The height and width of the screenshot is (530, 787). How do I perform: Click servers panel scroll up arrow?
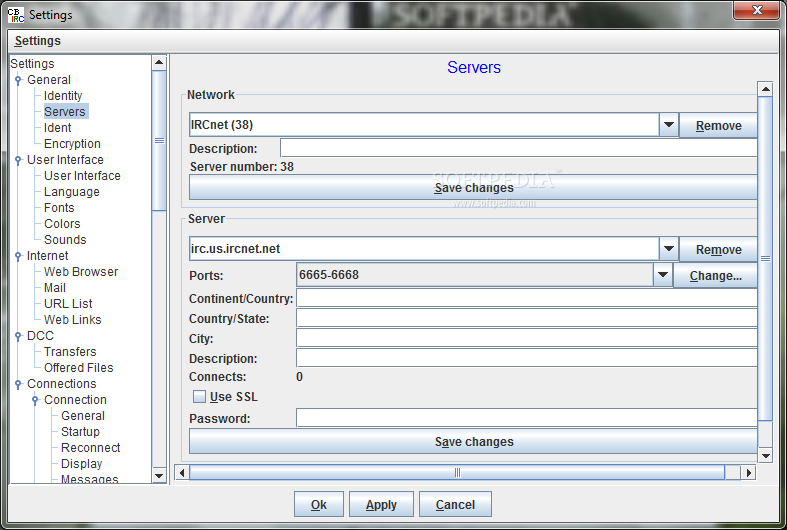tap(765, 89)
